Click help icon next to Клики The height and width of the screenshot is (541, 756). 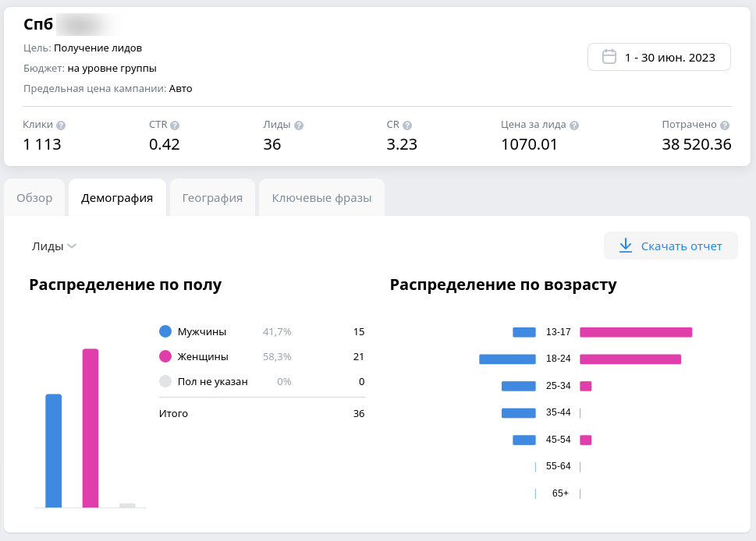(61, 126)
